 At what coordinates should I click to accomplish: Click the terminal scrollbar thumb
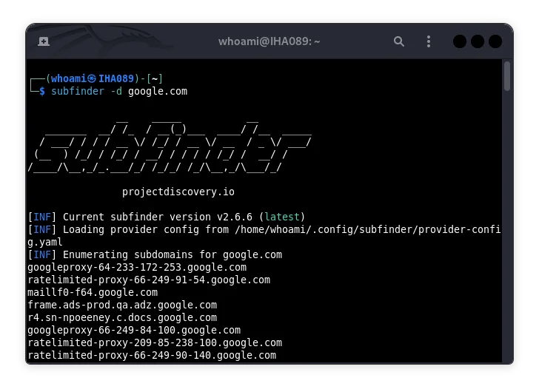[507, 76]
